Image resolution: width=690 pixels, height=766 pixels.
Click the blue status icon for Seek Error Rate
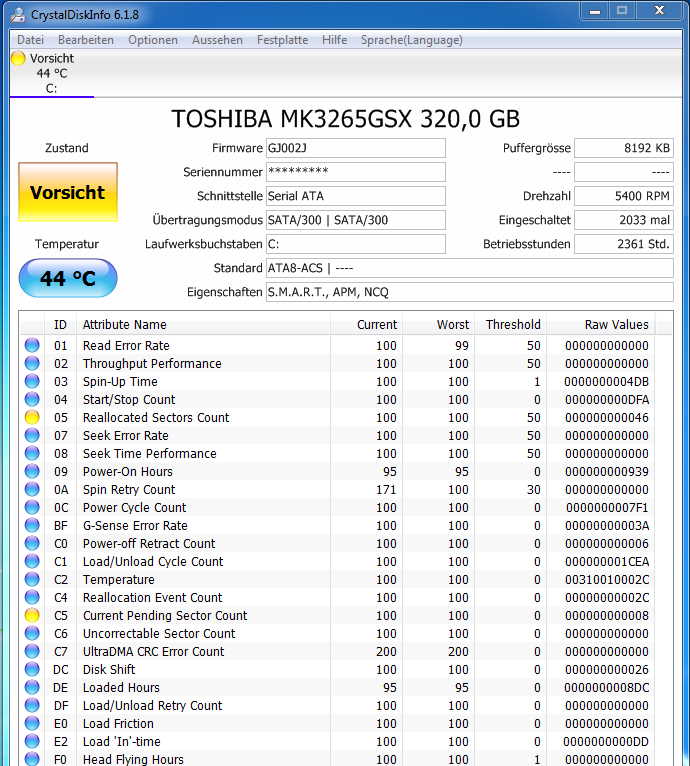32,435
